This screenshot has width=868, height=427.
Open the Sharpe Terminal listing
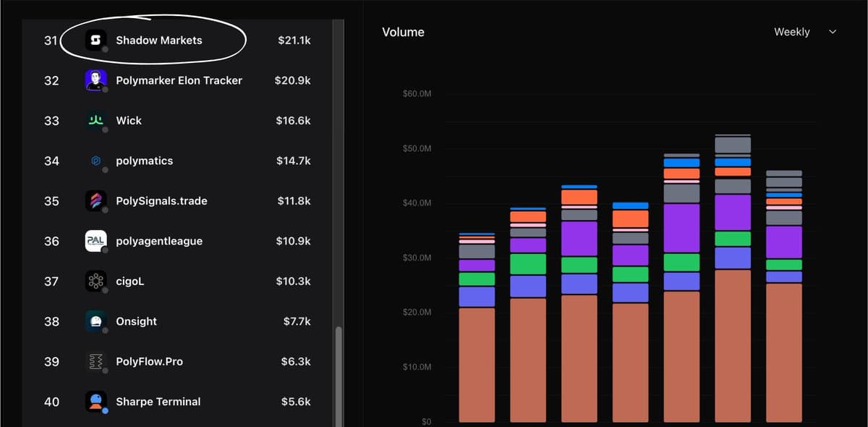(158, 402)
